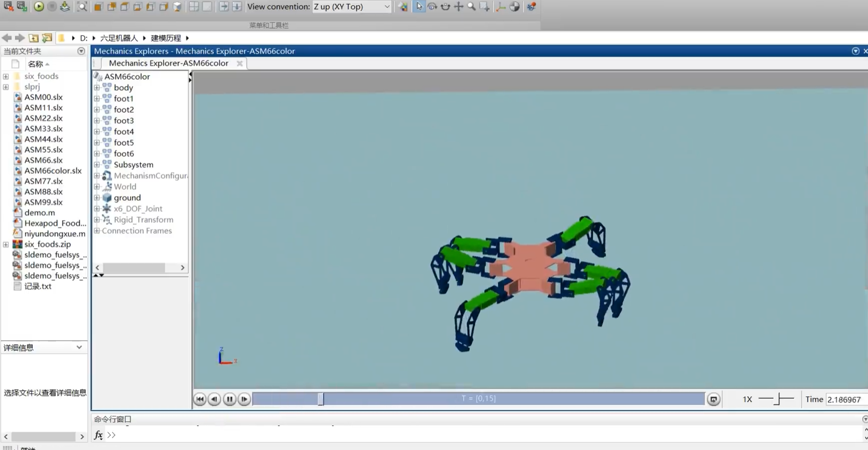Click the split view right icon
This screenshot has height=450, width=868.
coord(224,7)
